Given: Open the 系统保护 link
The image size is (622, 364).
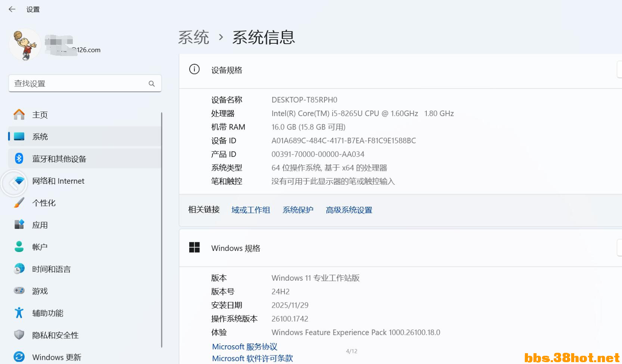Looking at the screenshot, I should (x=298, y=210).
